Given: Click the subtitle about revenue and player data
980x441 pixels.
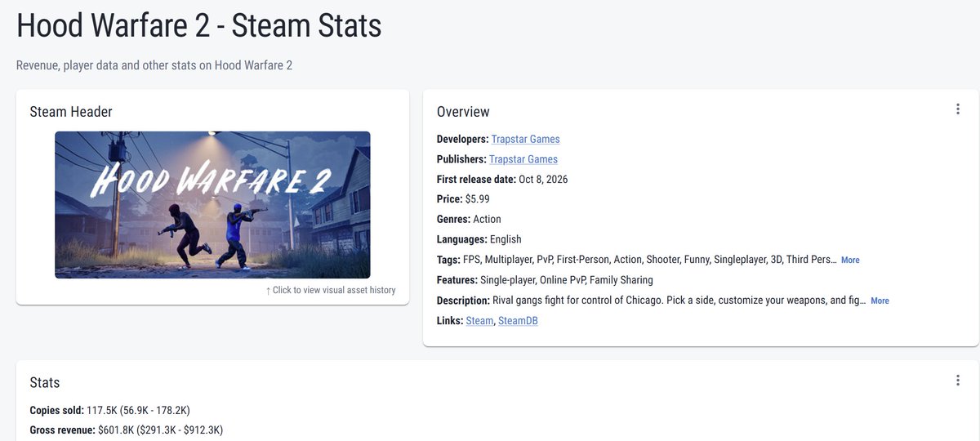Looking at the screenshot, I should point(154,65).
